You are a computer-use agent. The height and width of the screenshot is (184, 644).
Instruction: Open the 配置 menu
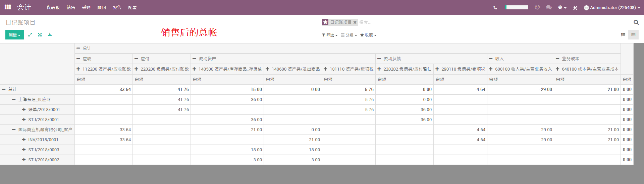(x=132, y=7)
